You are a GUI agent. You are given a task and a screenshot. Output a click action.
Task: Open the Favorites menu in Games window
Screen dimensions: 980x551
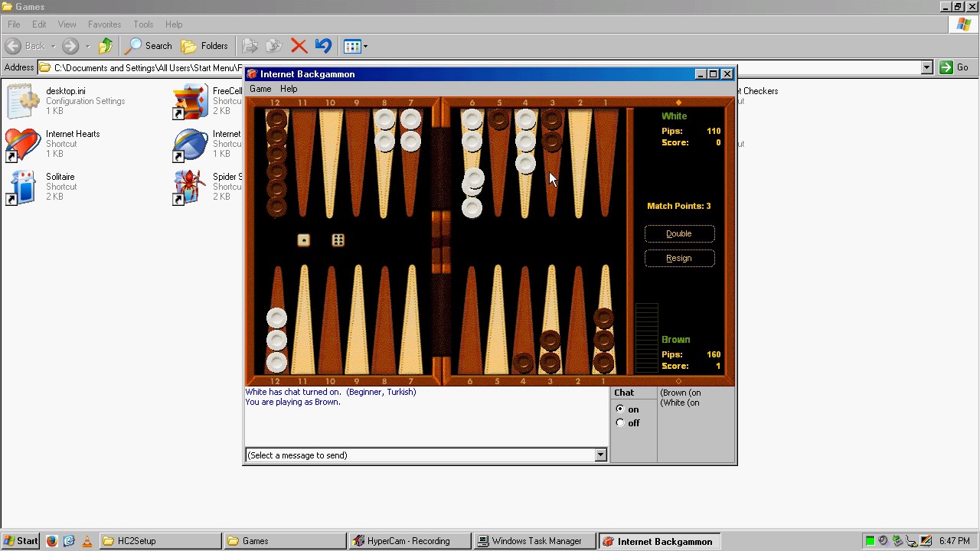(104, 24)
